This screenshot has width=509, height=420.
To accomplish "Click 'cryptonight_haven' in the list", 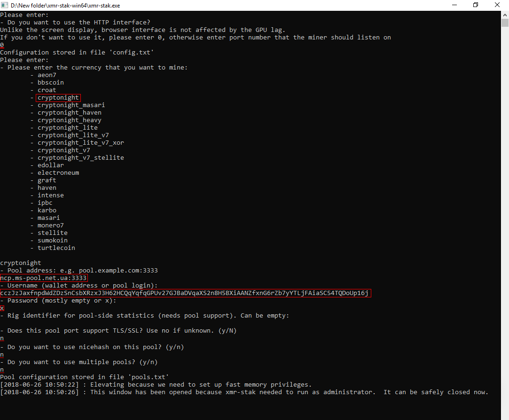I will coord(70,113).
